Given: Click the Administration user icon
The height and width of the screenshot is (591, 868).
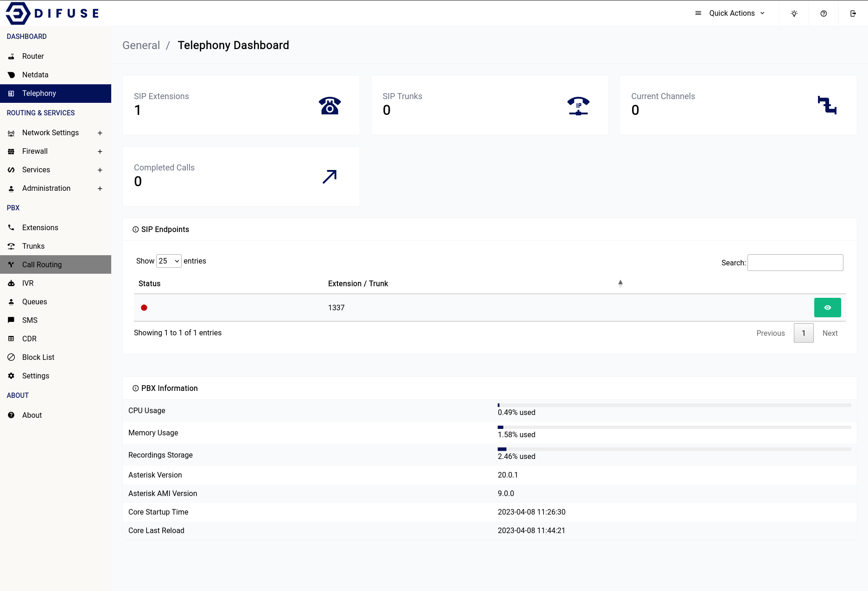Looking at the screenshot, I should click(11, 189).
